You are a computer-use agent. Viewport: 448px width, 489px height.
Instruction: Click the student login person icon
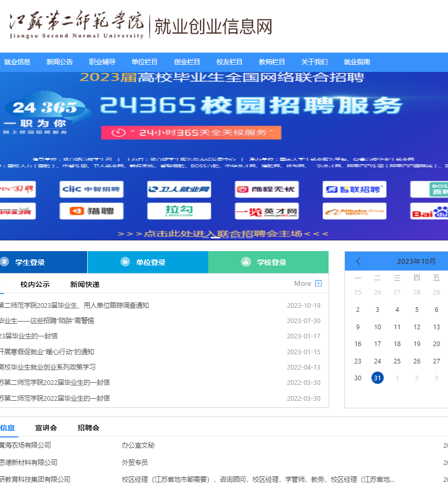click(5, 262)
